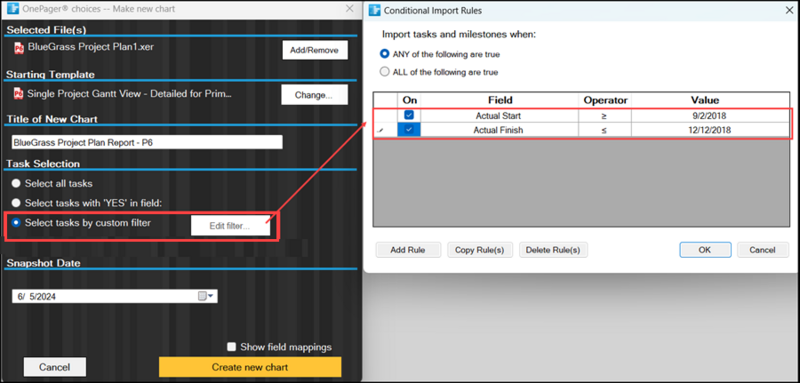Click the Add Rule button
The image size is (800, 383).
point(408,250)
